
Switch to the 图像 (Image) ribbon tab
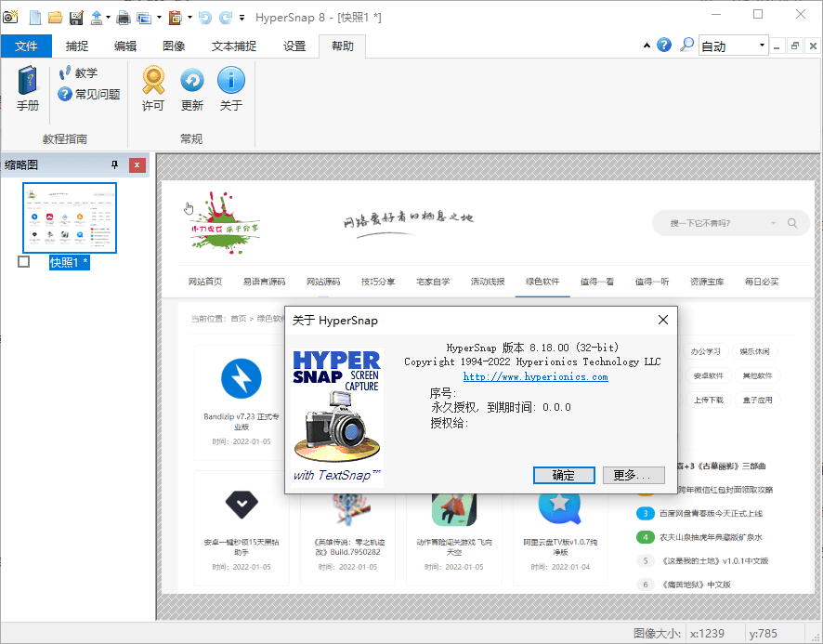click(174, 45)
